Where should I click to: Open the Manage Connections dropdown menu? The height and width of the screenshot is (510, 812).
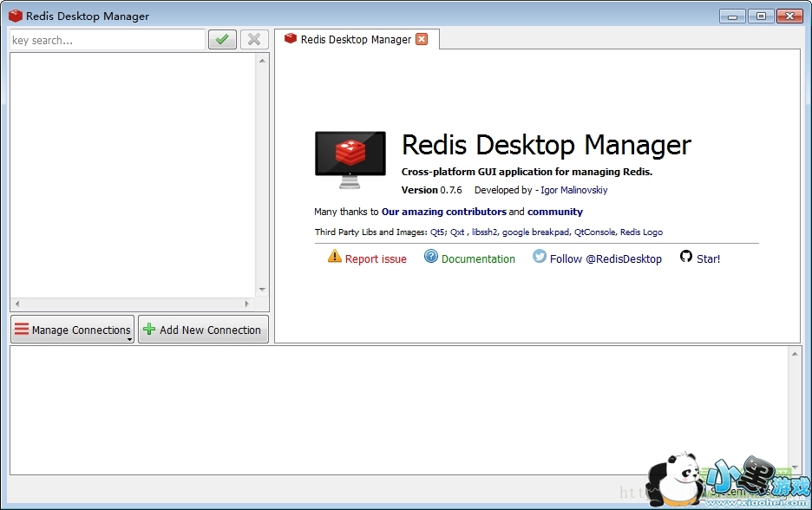(x=130, y=339)
